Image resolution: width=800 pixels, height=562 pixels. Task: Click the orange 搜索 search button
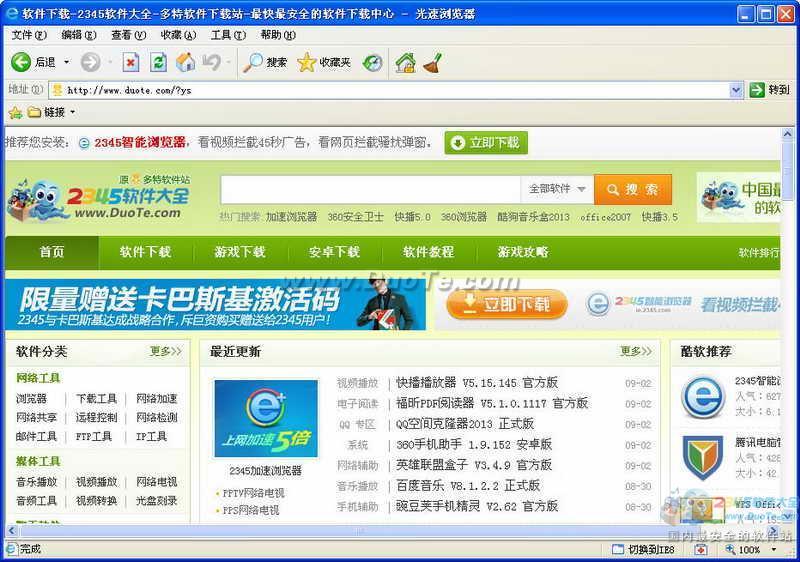click(x=633, y=189)
